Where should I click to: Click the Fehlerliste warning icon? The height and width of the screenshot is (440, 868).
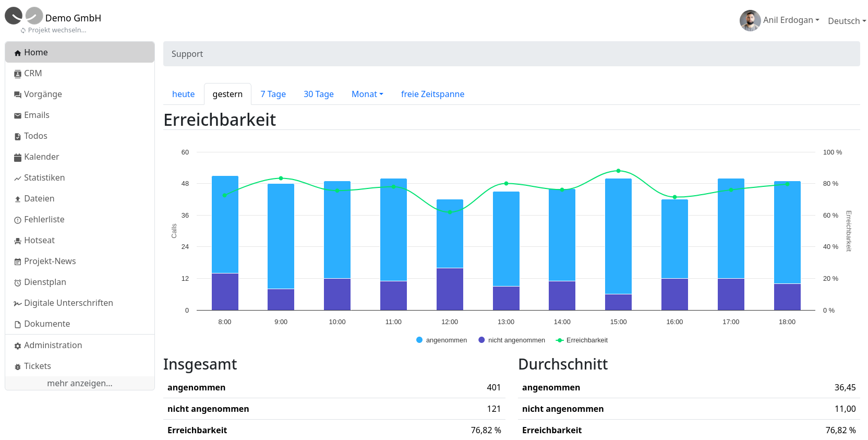18,220
